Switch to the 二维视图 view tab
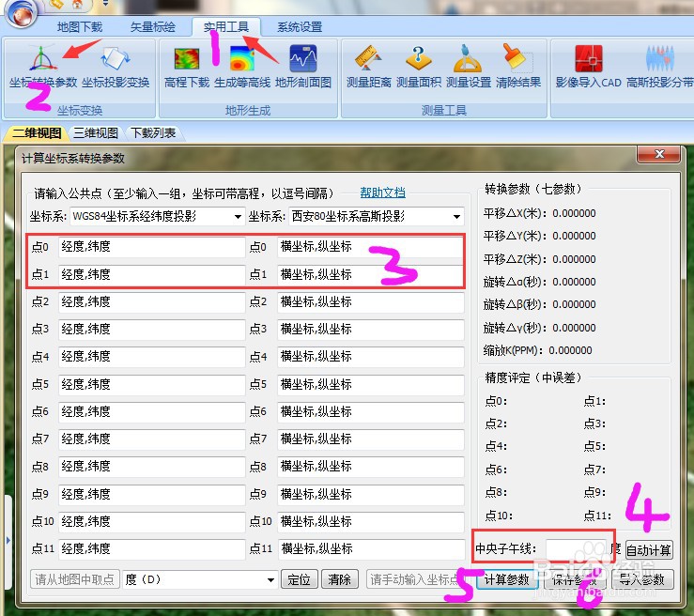Viewport: 694px width, 616px height. pyautogui.click(x=37, y=133)
